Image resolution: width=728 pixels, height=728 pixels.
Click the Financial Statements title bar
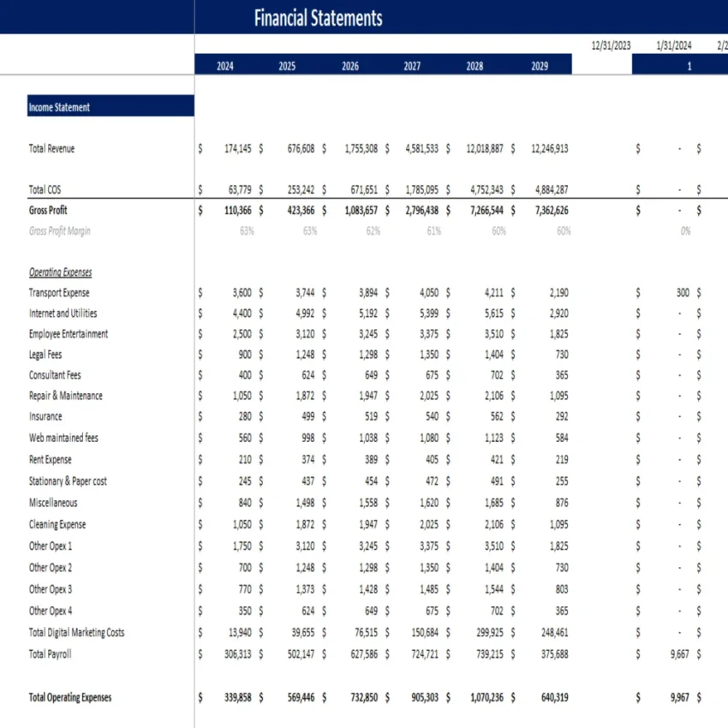click(x=318, y=18)
